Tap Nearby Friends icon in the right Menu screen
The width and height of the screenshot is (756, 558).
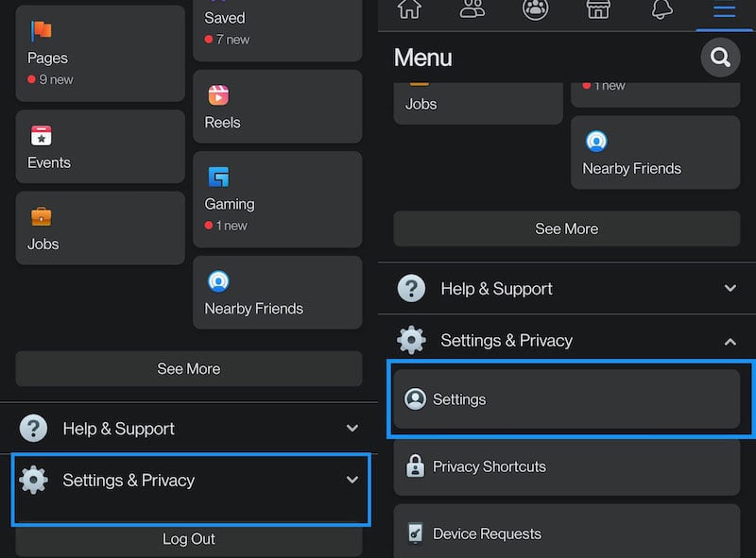tap(596, 142)
